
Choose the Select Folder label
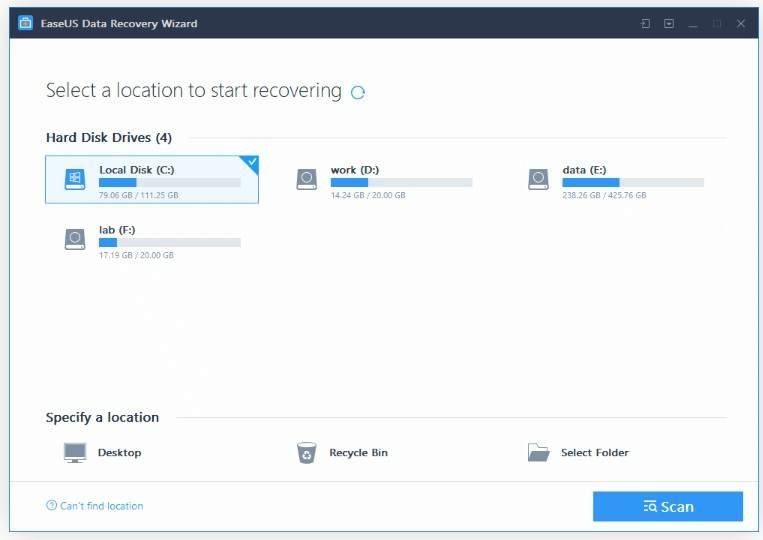point(595,452)
